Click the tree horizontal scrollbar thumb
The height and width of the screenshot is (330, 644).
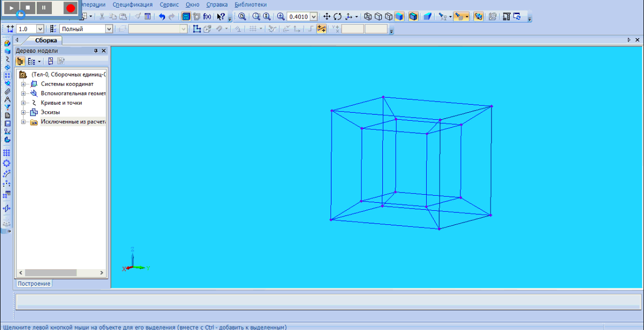(50, 273)
